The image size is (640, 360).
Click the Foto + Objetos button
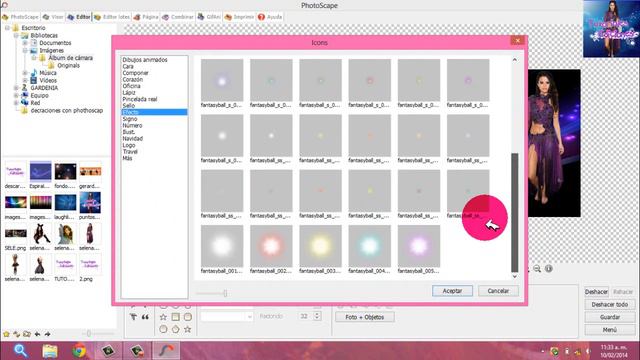[364, 317]
